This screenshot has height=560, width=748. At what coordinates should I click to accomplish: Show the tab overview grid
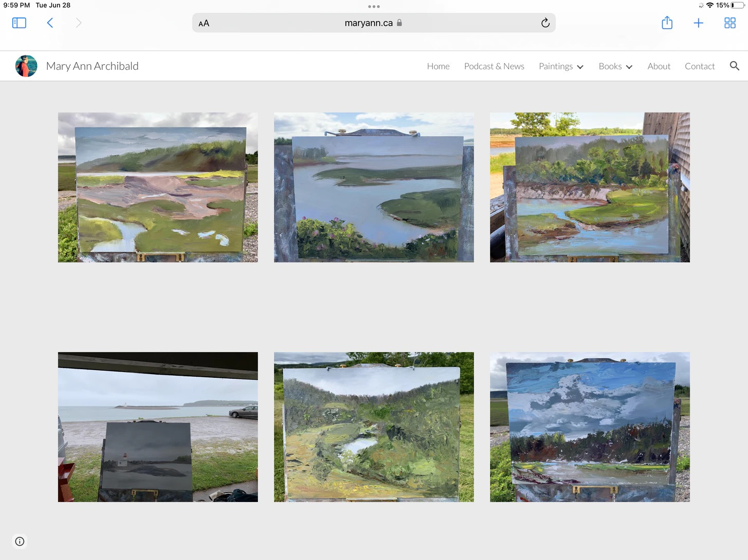tap(730, 23)
